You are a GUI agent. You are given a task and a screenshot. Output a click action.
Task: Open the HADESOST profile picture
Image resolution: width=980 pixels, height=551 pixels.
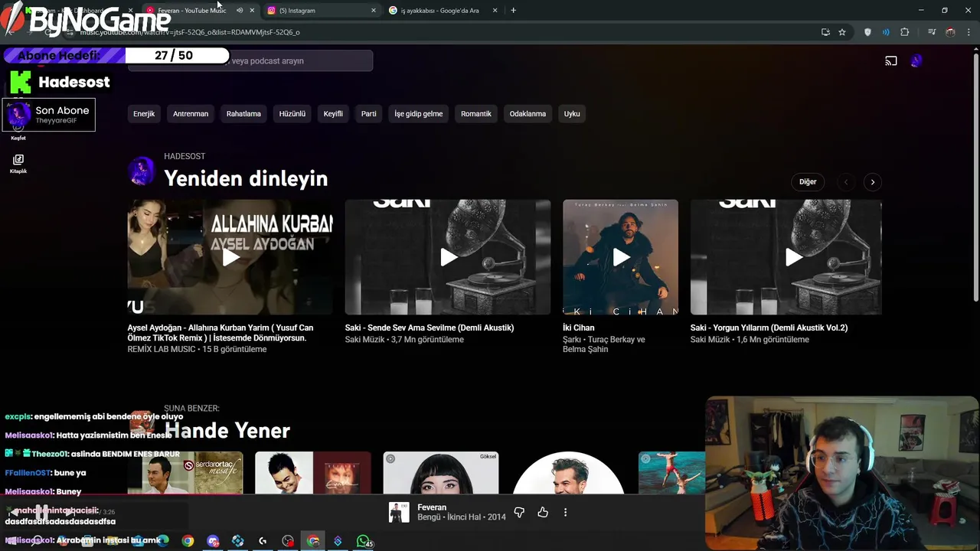pos(142,172)
